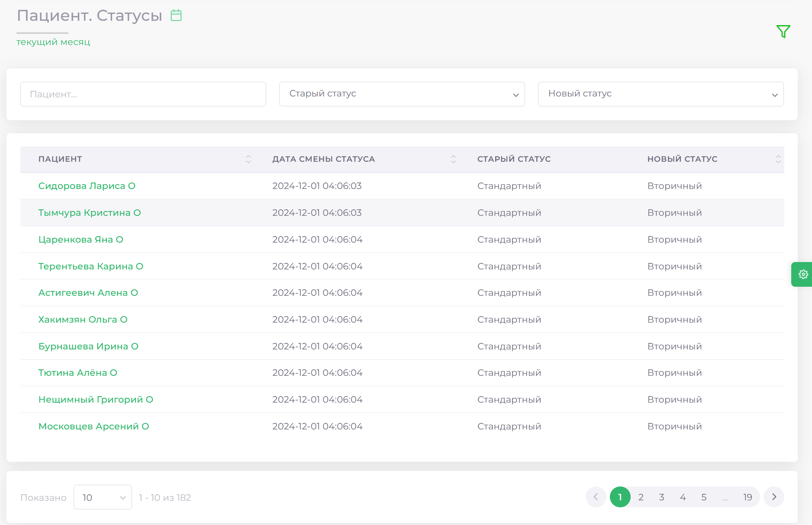The image size is (812, 525).
Task: Click the Пациент column header
Action: [x=60, y=159]
